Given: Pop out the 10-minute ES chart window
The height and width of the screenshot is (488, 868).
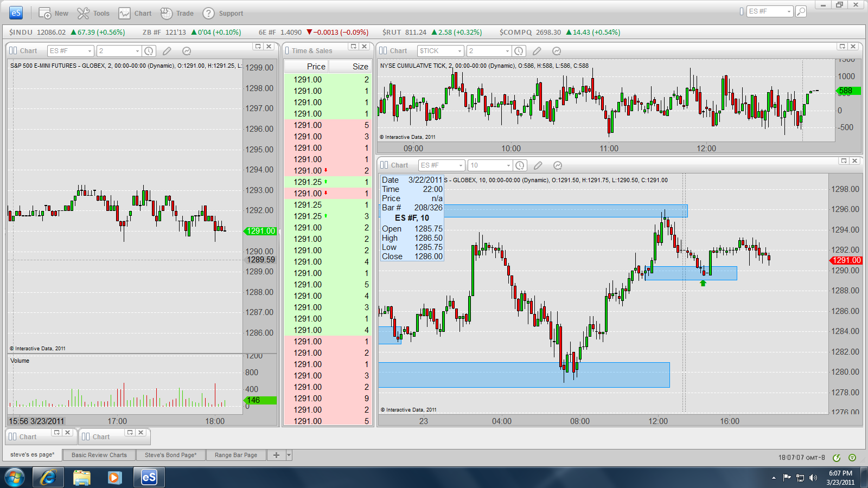Looking at the screenshot, I should point(844,161).
